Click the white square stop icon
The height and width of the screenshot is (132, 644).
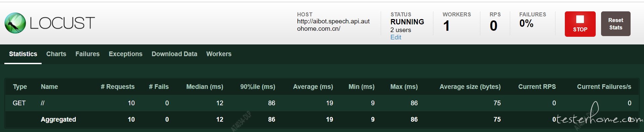click(580, 19)
